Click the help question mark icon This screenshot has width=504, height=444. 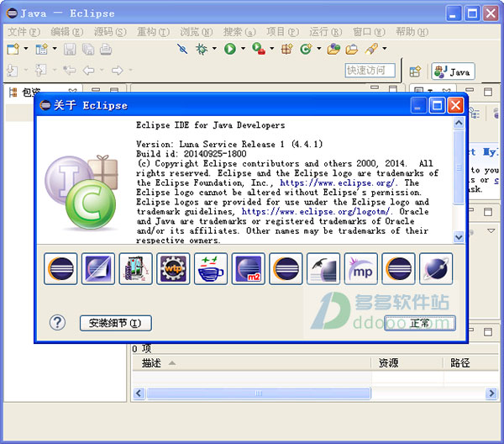click(57, 322)
